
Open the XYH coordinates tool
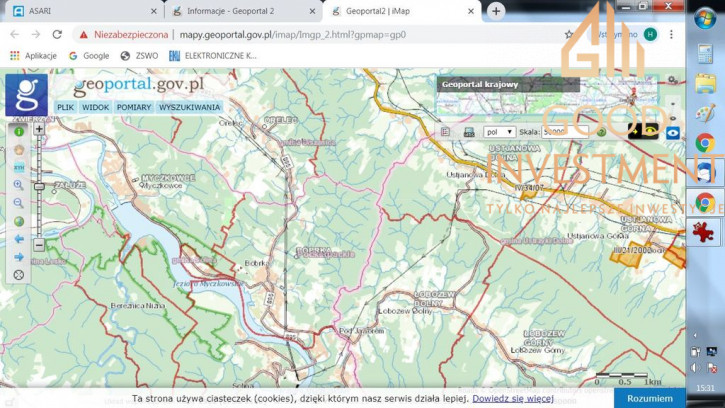tap(18, 167)
